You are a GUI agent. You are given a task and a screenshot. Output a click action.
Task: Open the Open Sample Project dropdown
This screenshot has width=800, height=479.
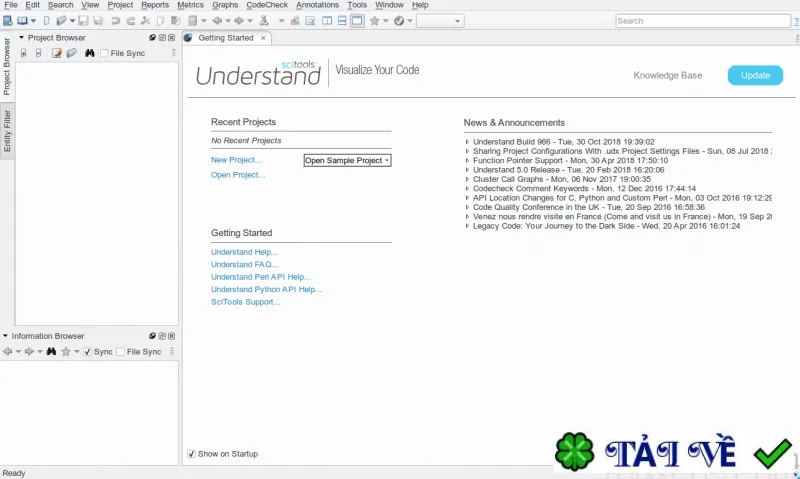pyautogui.click(x=347, y=160)
